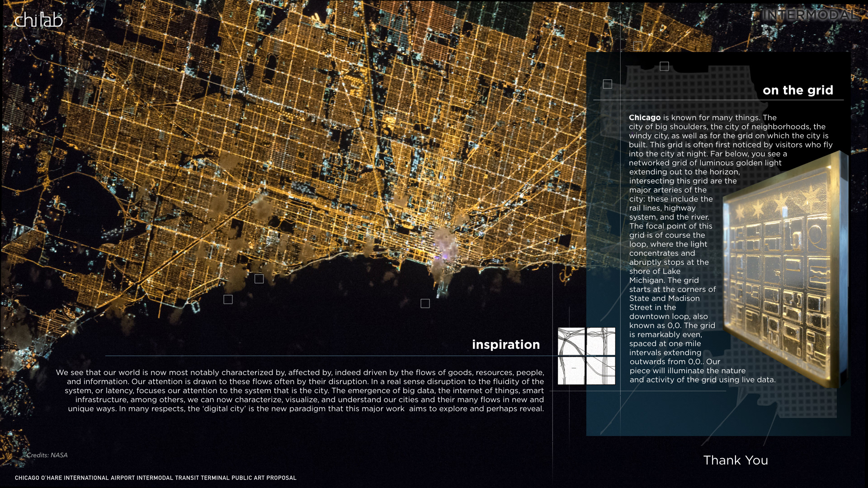
Task: Click the chilab logo
Action: pyautogui.click(x=38, y=20)
